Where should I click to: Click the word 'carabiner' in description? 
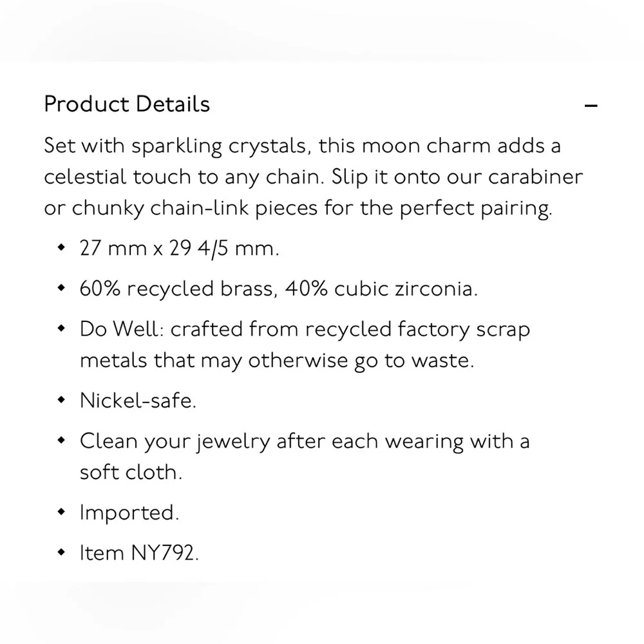click(x=536, y=176)
